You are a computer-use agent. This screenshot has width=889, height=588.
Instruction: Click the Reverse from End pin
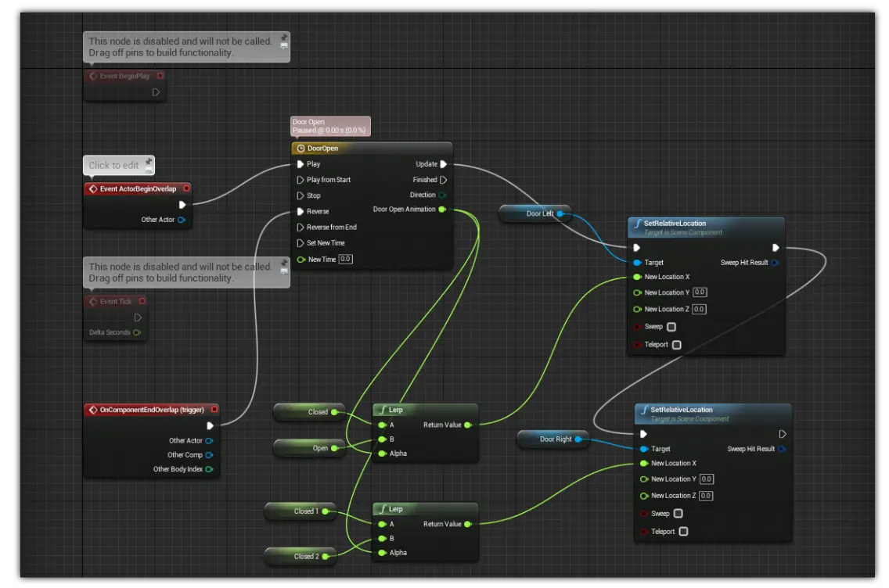pyautogui.click(x=301, y=228)
